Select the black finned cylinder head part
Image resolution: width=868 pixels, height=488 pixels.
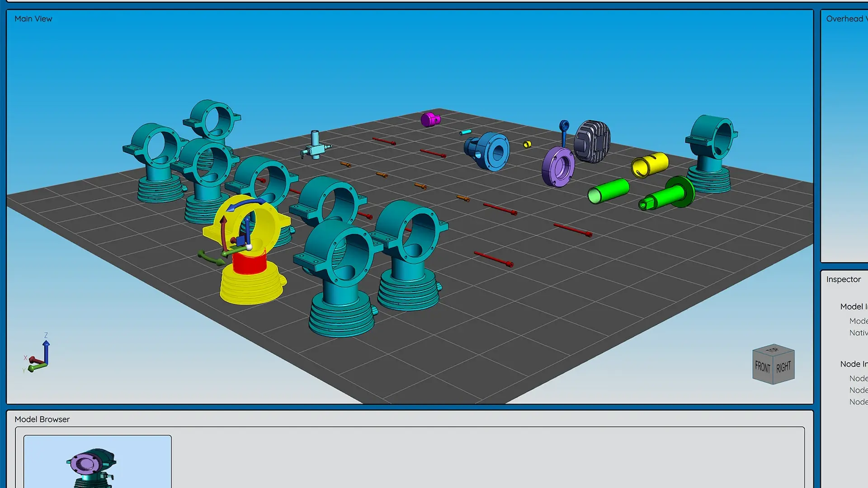pos(592,140)
